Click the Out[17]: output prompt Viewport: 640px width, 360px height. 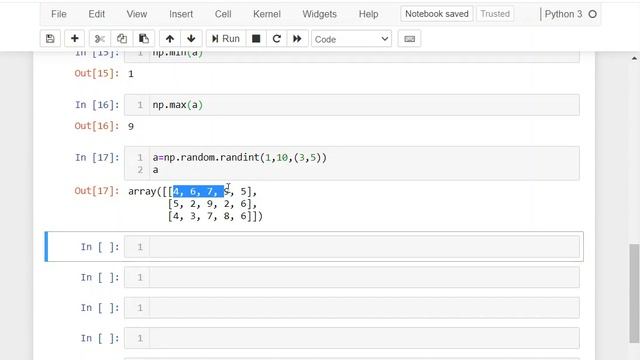point(97,191)
